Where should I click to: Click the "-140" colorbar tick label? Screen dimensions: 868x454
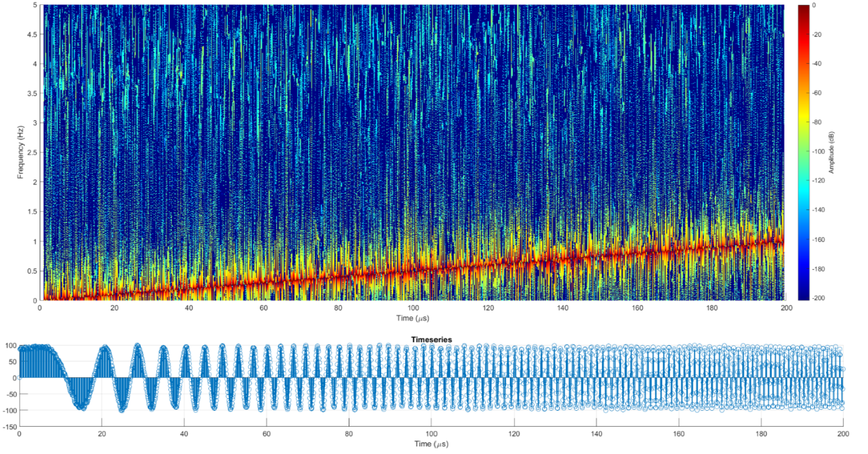818,210
